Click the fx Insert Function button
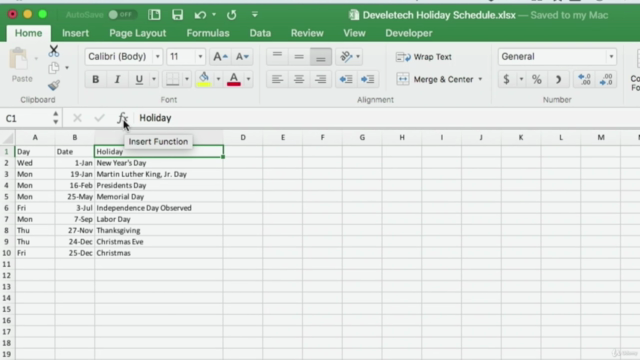640x360 pixels. (x=122, y=118)
